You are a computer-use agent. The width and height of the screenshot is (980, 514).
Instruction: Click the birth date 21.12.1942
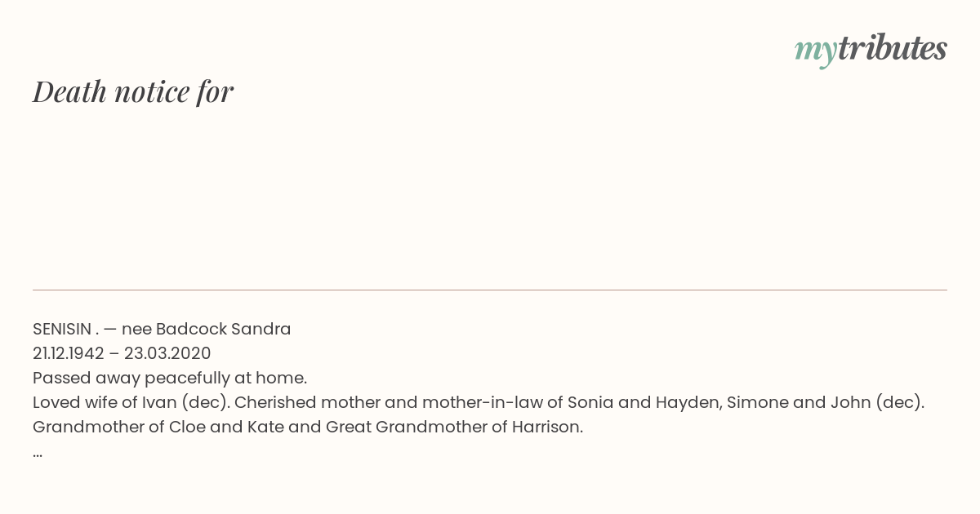tap(69, 354)
